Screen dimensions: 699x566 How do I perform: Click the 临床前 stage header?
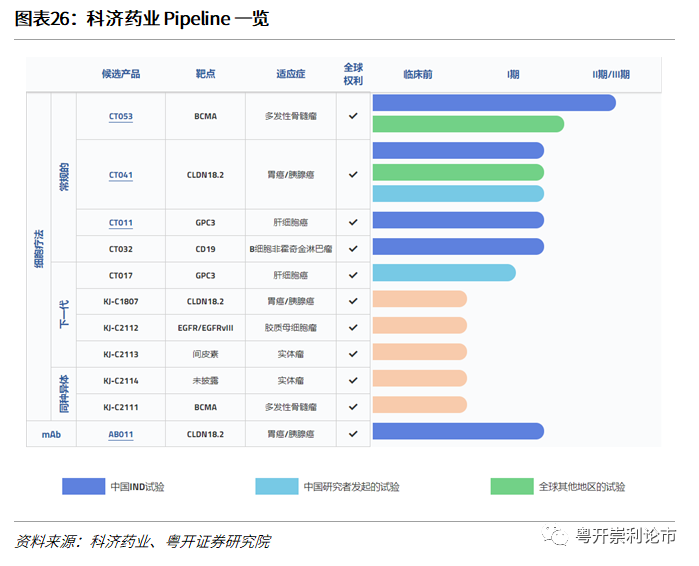pyautogui.click(x=418, y=74)
